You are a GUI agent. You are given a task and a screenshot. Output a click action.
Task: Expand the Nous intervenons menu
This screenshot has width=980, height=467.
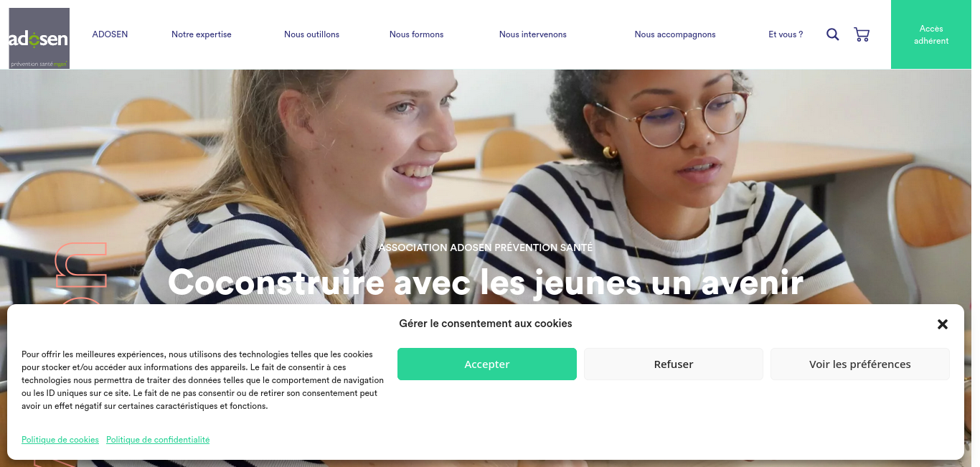point(533,34)
